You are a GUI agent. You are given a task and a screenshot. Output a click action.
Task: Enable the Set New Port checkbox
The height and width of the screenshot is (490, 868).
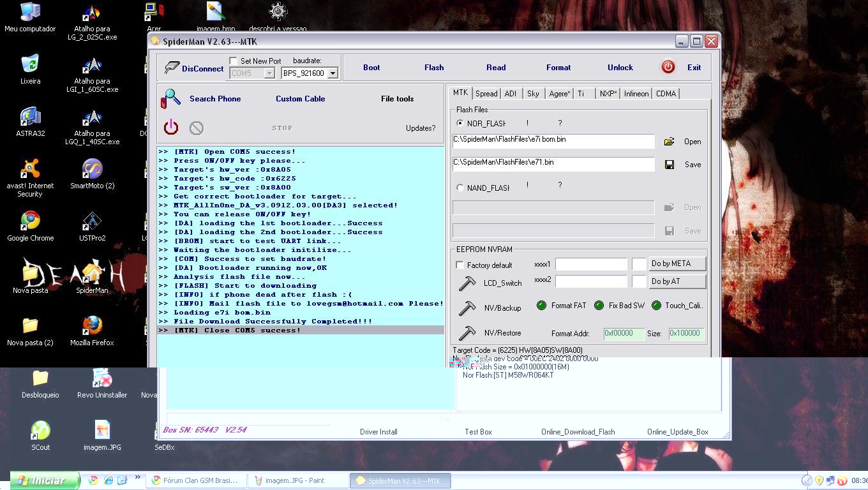(233, 61)
